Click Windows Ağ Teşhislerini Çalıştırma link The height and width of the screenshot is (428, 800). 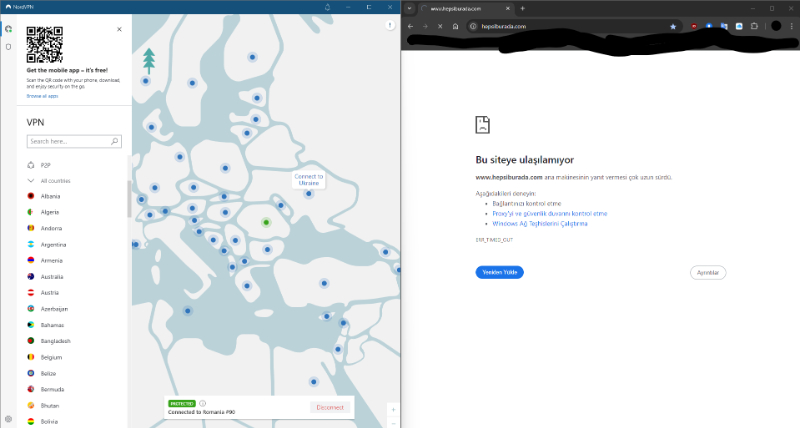click(540, 223)
